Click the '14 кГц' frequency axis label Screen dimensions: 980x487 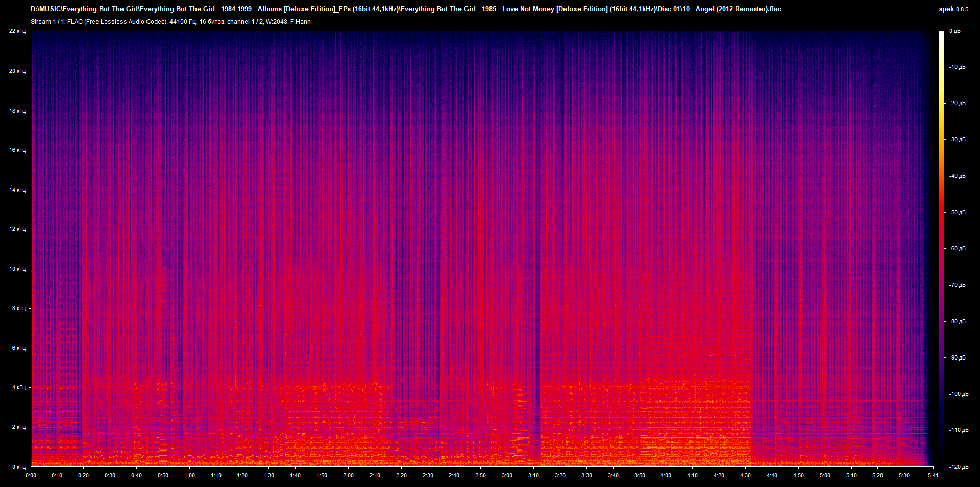tap(17, 190)
